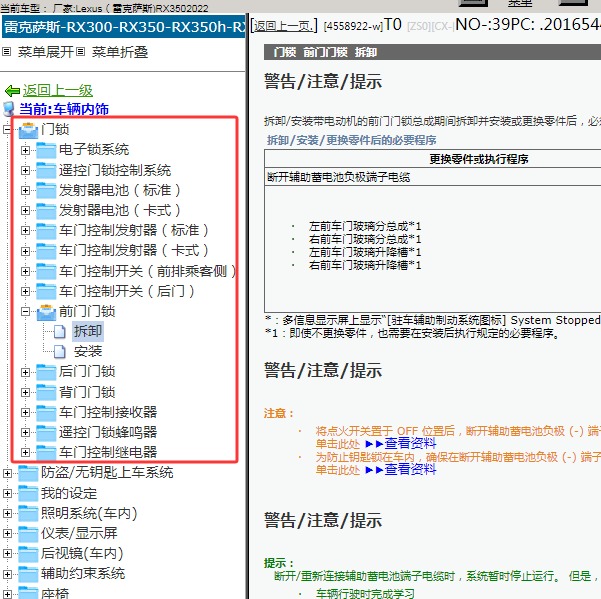The image size is (601, 599).
Task: Click 左前车门玻璃分总成*1 list item
Action: (365, 226)
